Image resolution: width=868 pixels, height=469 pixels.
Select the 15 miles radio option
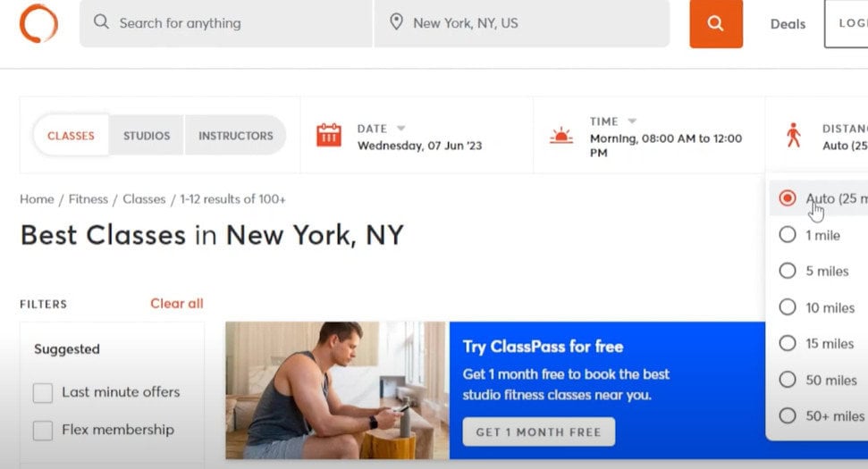point(788,343)
